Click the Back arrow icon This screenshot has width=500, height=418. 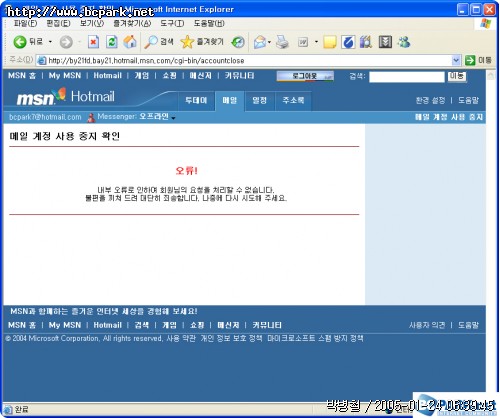tap(20, 42)
